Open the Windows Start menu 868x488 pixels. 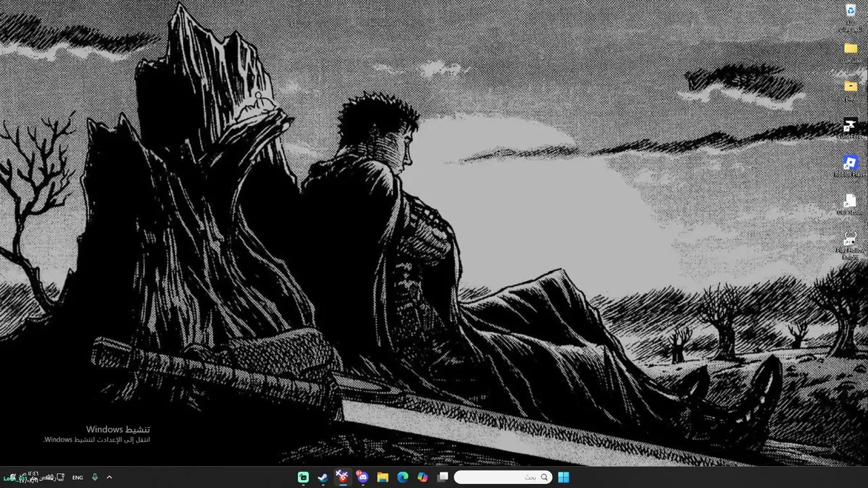click(x=564, y=477)
